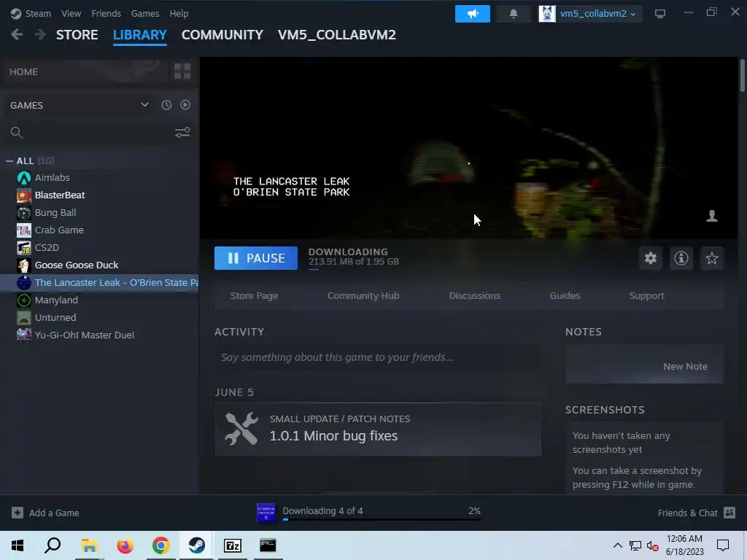Image resolution: width=747 pixels, height=560 pixels.
Task: Pause the current download
Action: coord(256,258)
